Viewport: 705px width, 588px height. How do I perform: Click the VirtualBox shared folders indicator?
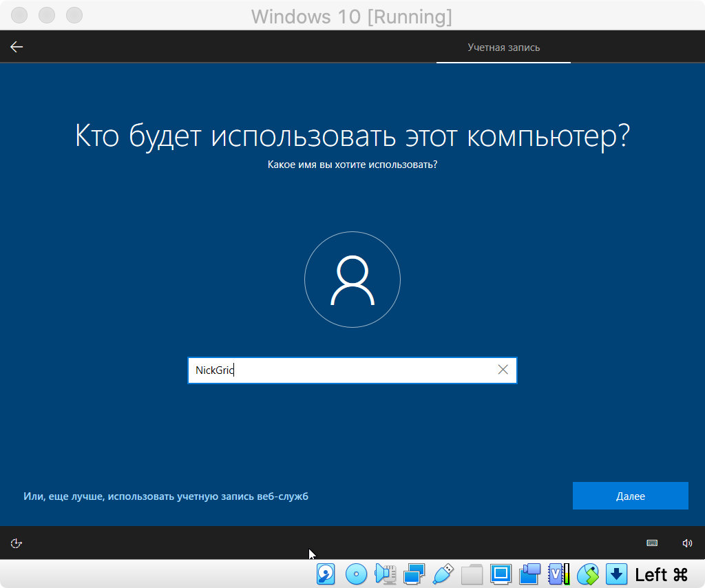[x=472, y=574]
